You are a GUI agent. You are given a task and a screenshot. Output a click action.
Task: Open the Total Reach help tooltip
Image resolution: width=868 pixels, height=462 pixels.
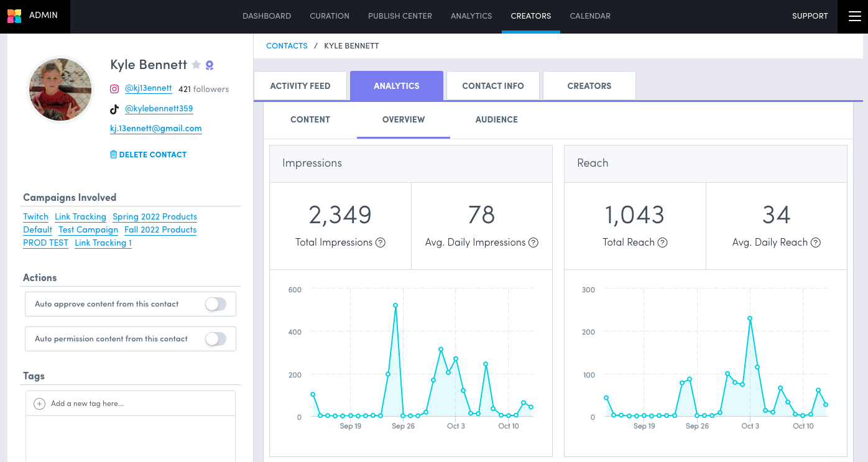(x=663, y=243)
